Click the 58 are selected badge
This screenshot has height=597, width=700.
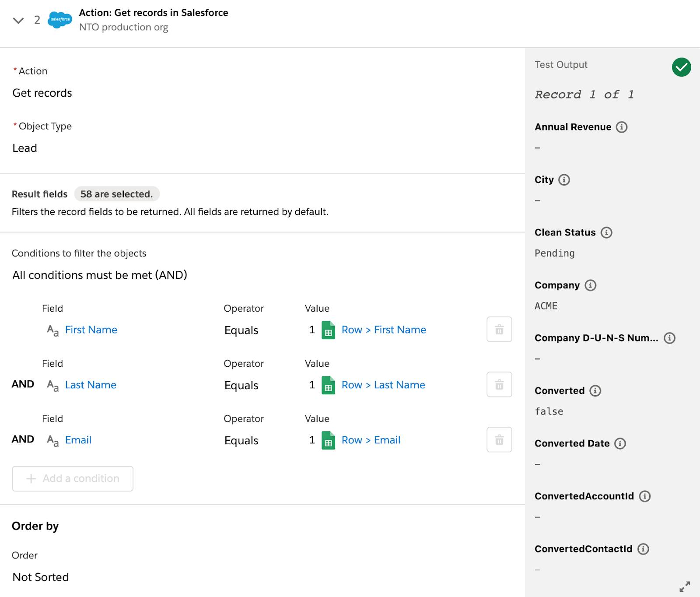tap(117, 194)
